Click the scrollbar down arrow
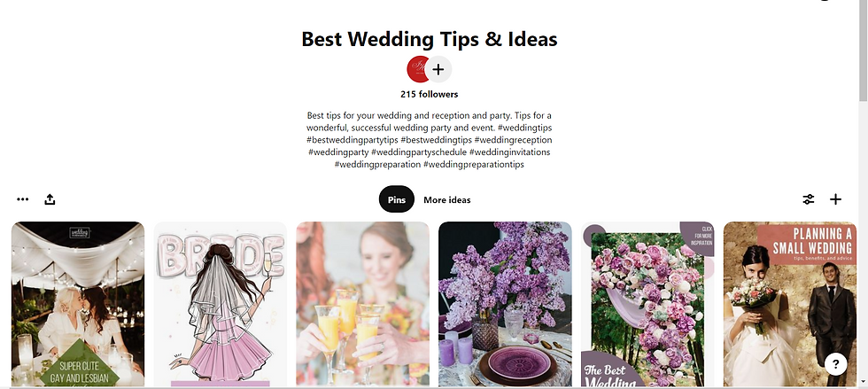The image size is (868, 389). (863, 382)
